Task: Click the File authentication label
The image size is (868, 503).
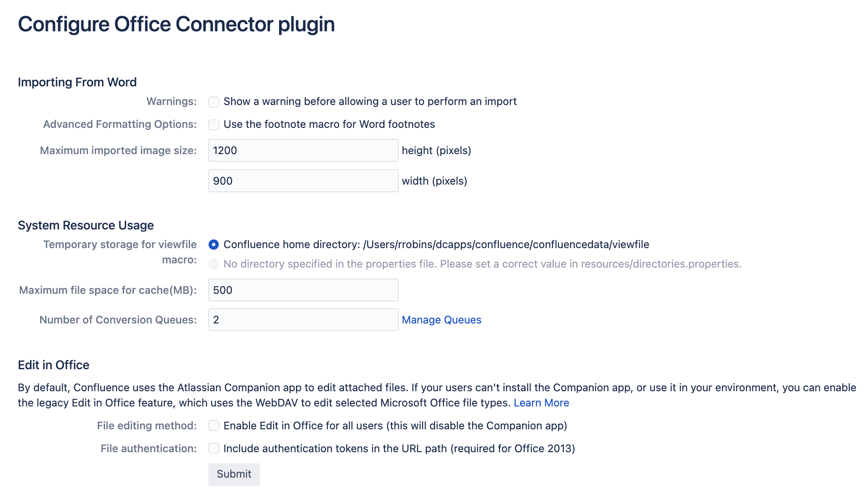Action: [149, 448]
